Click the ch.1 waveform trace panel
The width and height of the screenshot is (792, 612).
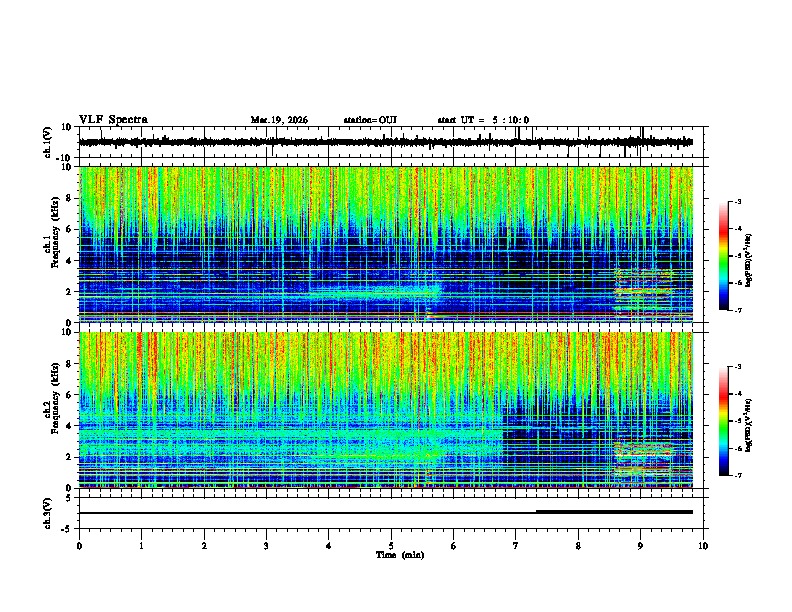[393, 142]
